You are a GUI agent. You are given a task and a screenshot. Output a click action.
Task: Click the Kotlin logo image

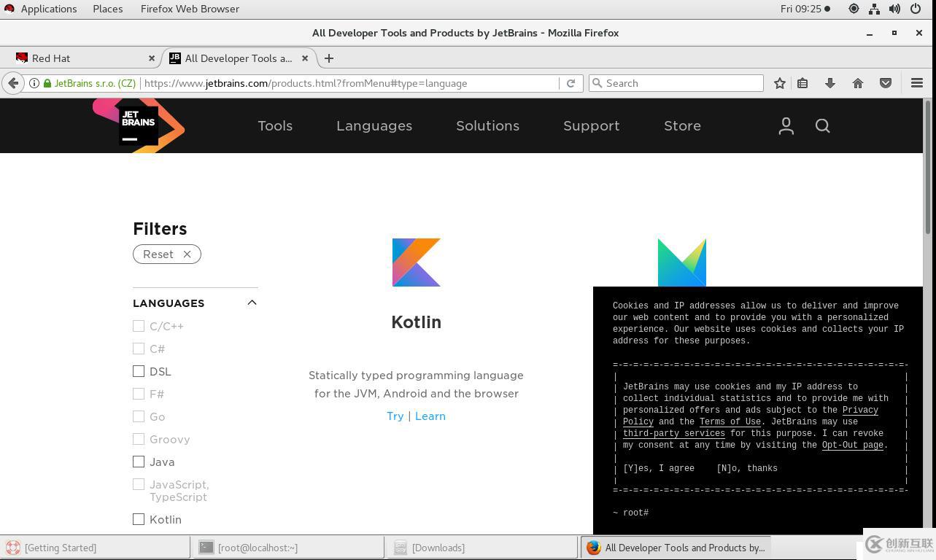pyautogui.click(x=416, y=262)
